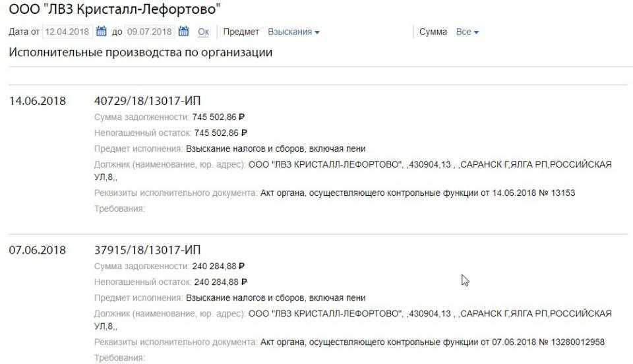Click the dropdown arrow next to Все
Screen dimensions: 633x364
click(476, 33)
